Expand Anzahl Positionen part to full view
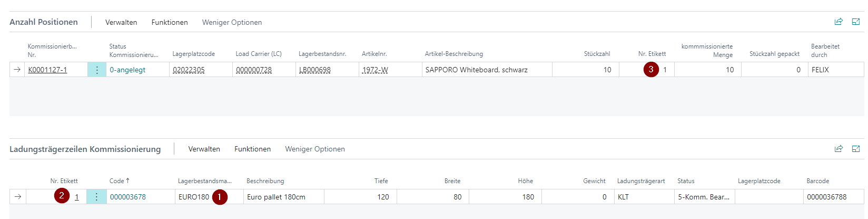The width and height of the screenshot is (868, 219). pos(856,22)
